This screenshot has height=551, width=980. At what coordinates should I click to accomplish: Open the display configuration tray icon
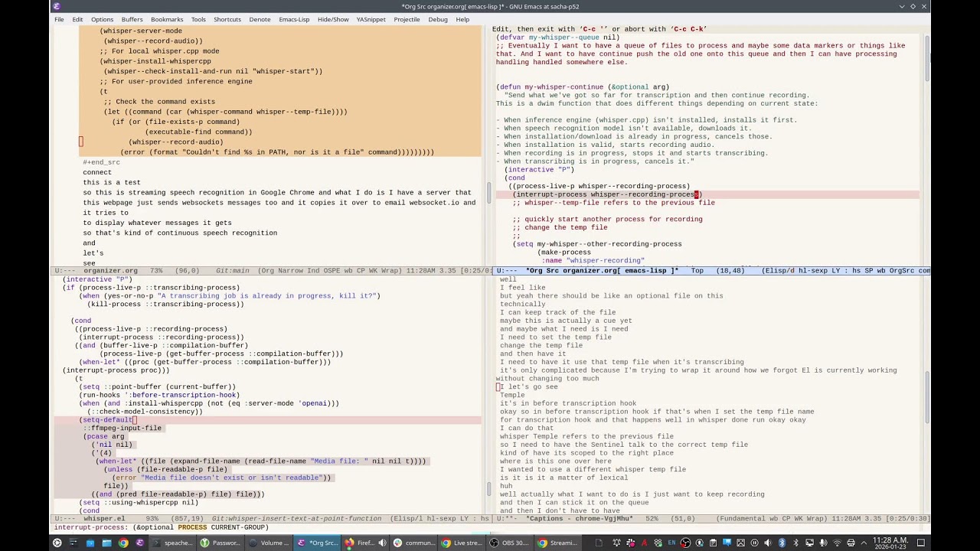pyautogui.click(x=809, y=543)
